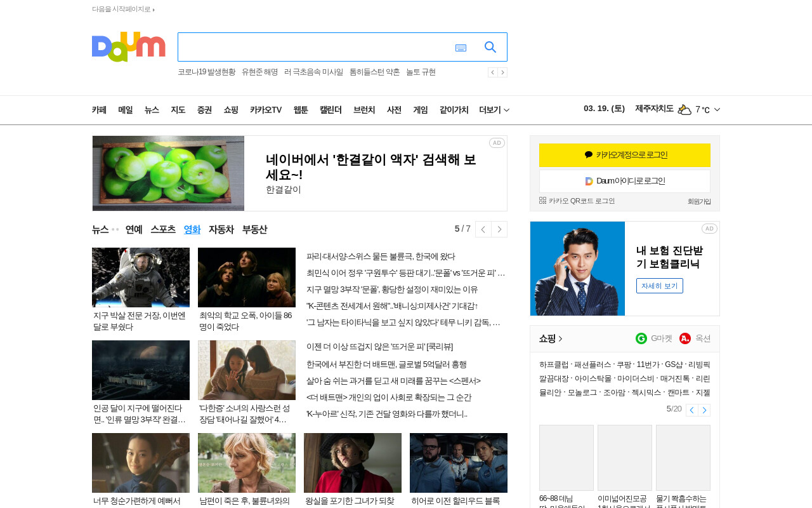This screenshot has height=508, width=812.
Task: Click trending keyword 놀토 규현
Action: pos(421,72)
